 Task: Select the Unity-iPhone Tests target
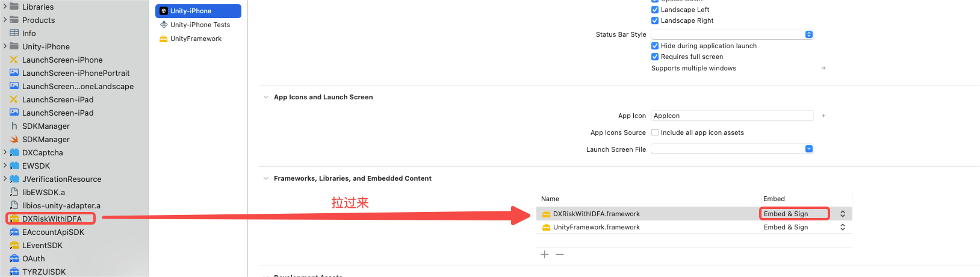[198, 25]
